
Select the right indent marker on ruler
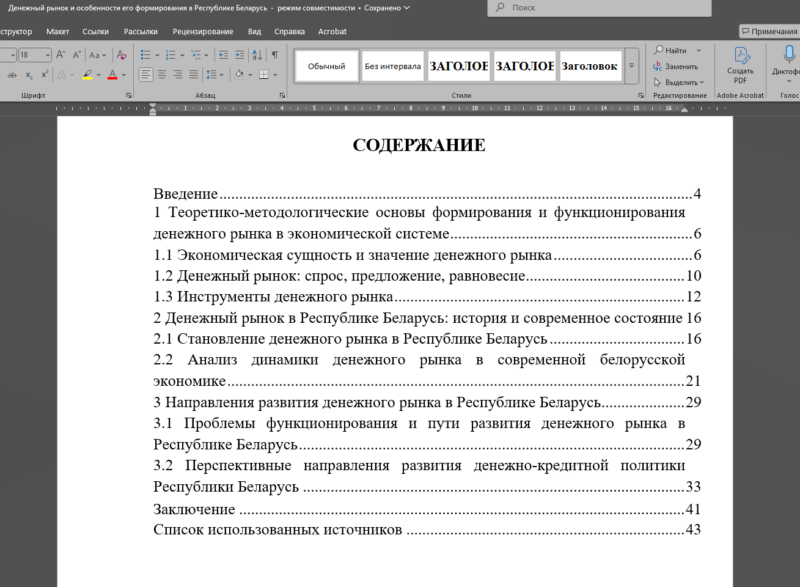(684, 110)
